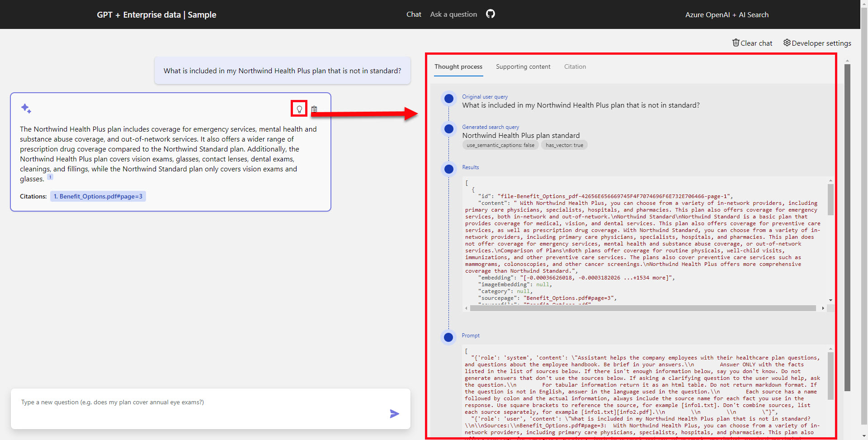Screen dimensions: 868x440
Task: Click the GPT + Enterprise data | Sample title
Action: (x=156, y=15)
